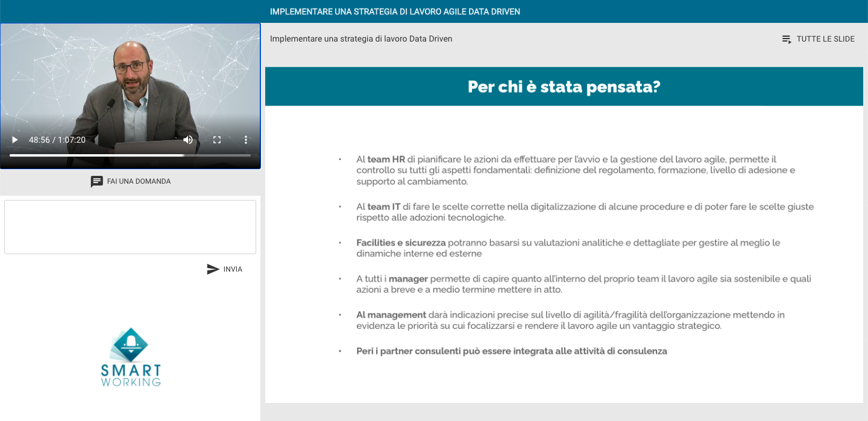
Task: Click the video time 48:56 / 1:07:20
Action: (57, 140)
